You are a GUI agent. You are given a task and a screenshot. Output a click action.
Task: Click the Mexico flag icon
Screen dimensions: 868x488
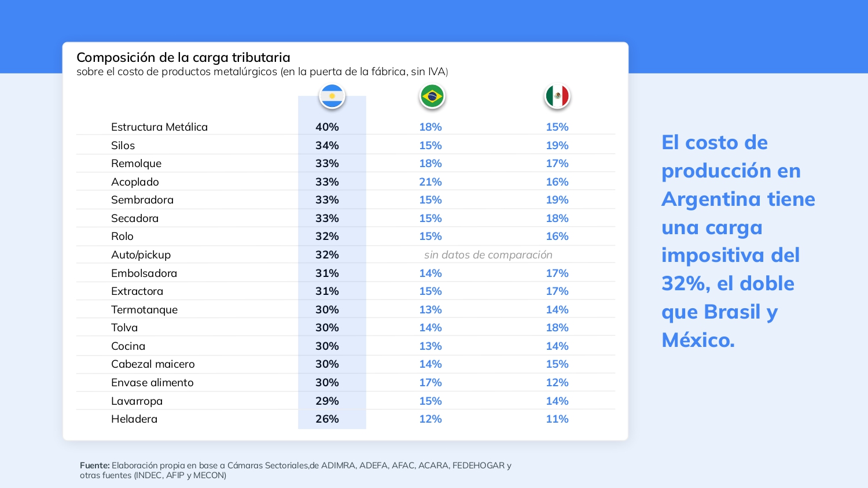click(x=557, y=96)
